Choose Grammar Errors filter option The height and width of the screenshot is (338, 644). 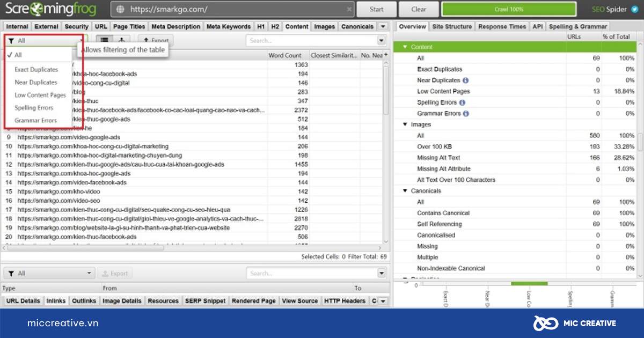coord(35,121)
